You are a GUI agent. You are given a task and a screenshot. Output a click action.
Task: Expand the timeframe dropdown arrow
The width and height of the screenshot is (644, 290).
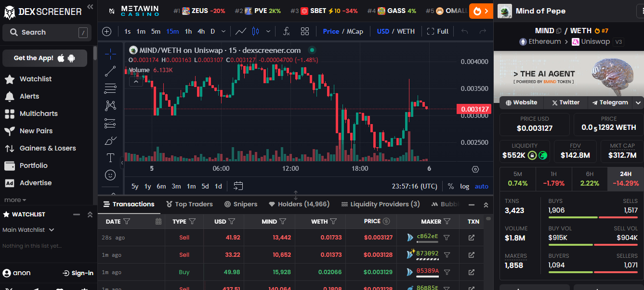click(x=223, y=31)
